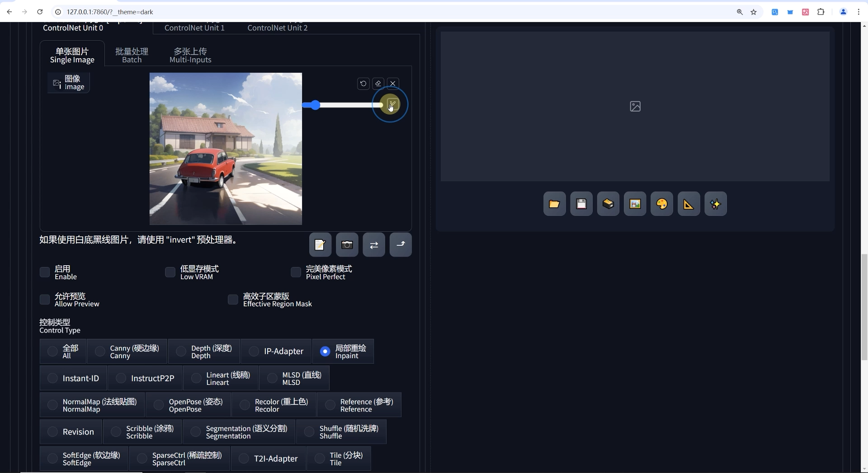Send to inpaint palette icon
Viewport: 868px width, 473px height.
[x=662, y=204]
